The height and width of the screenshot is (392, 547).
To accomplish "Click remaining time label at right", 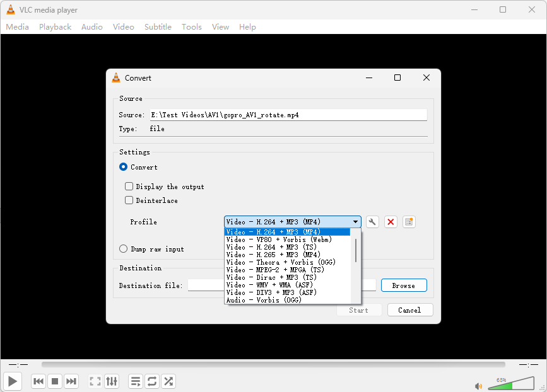I will 529,365.
